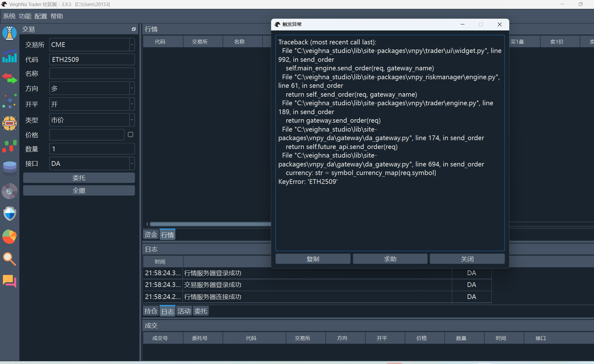Click the 代码 field containing ETH2509
The image size is (594, 364).
[x=92, y=60]
